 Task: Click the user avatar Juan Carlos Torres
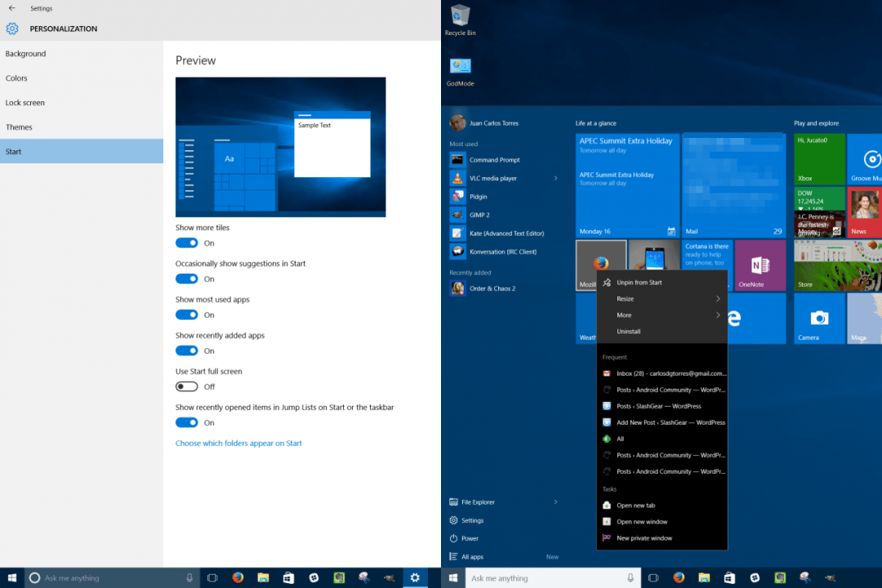[457, 122]
